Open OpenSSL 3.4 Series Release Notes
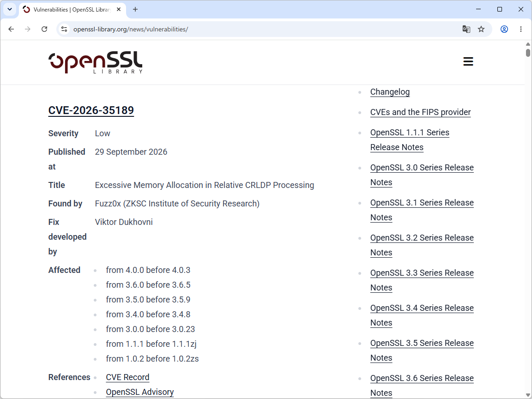This screenshot has width=532, height=399. [422, 315]
